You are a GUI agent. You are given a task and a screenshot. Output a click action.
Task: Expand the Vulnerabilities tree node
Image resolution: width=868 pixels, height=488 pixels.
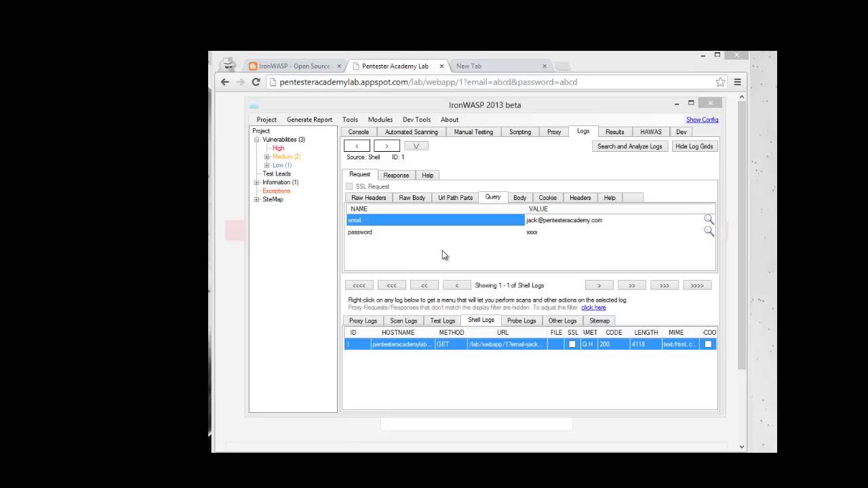click(x=257, y=140)
